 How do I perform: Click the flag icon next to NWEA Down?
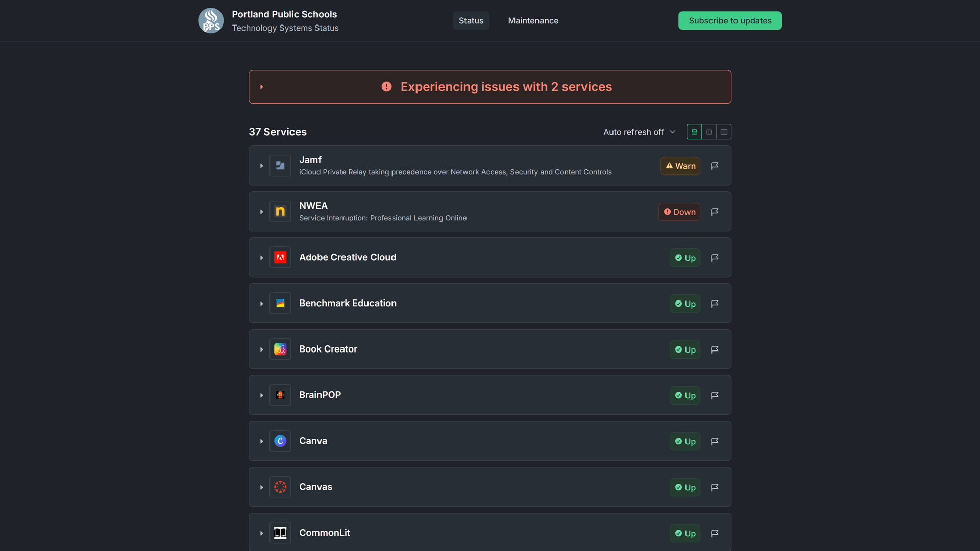(715, 212)
